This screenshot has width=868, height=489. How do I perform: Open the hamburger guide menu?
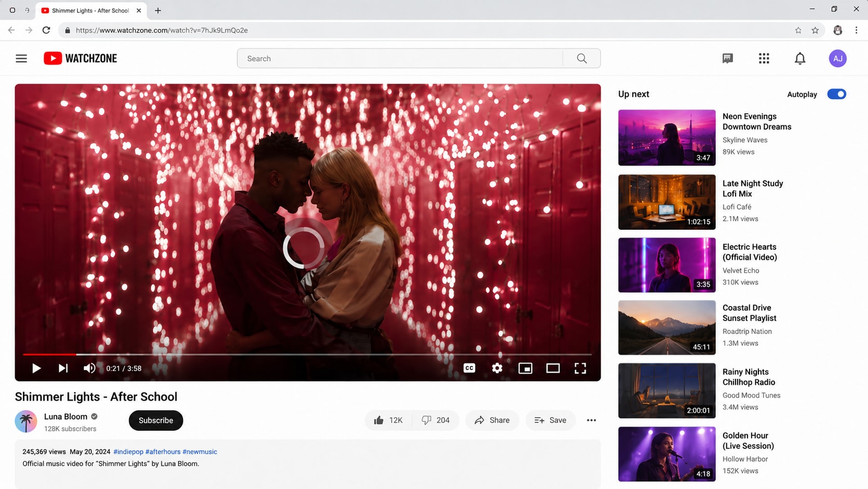click(x=21, y=58)
